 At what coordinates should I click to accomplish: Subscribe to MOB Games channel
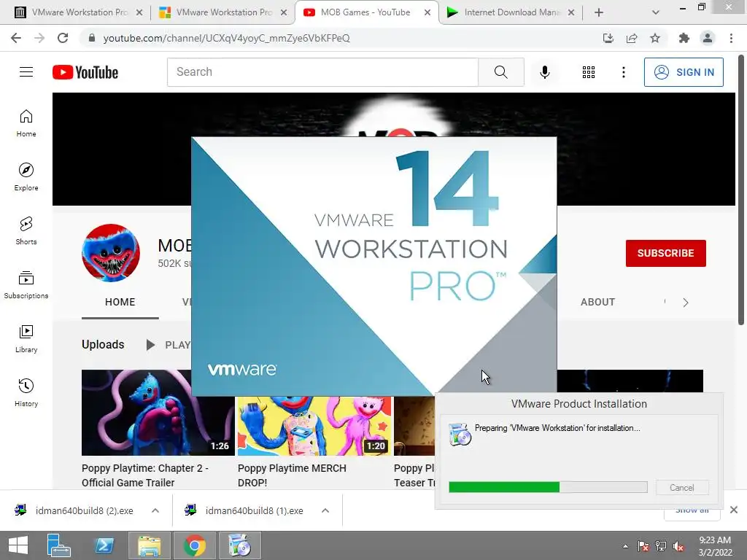665,253
